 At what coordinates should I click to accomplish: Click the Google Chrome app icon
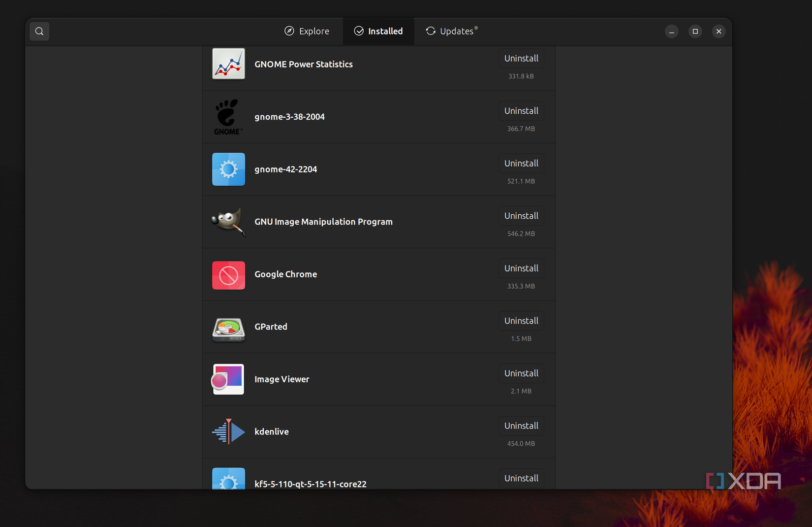[228, 275]
